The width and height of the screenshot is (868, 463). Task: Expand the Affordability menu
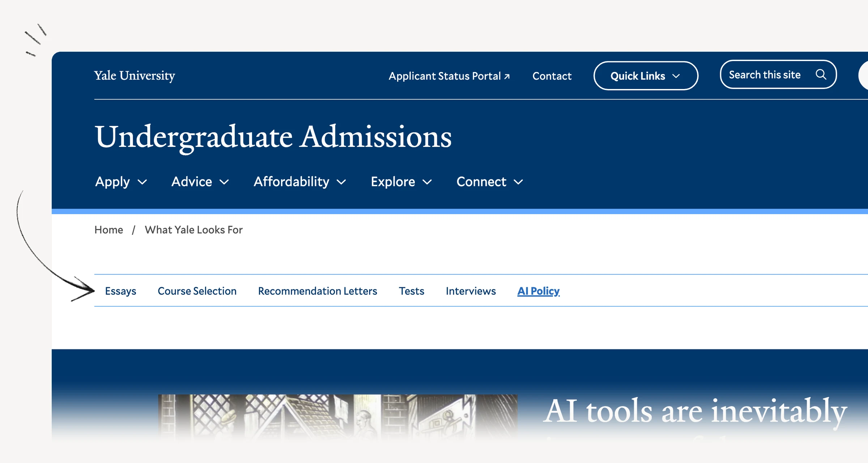point(300,182)
